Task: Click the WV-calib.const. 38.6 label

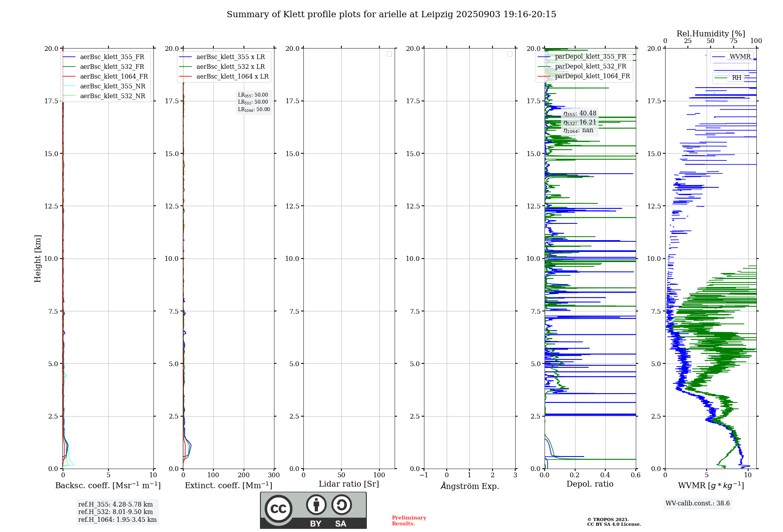Action: [x=697, y=503]
